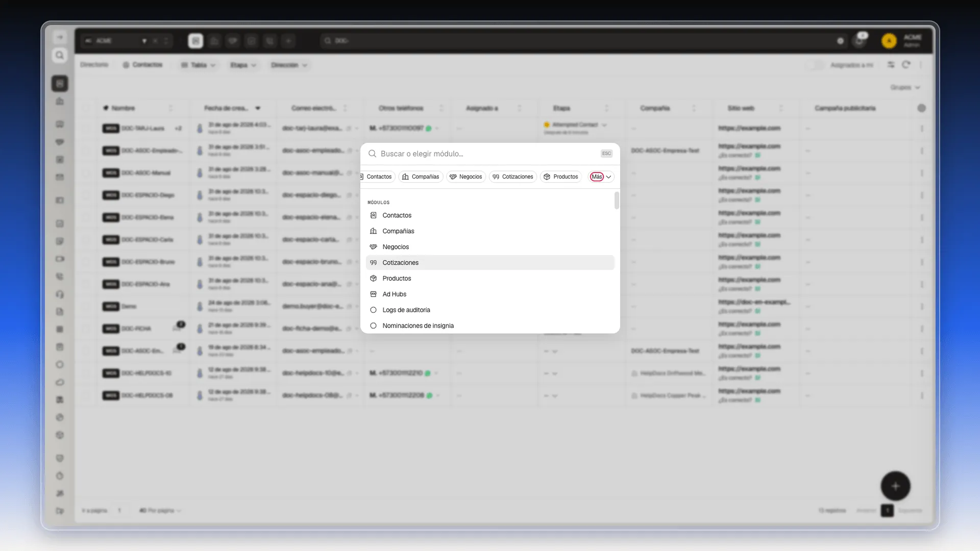The image size is (980, 551).
Task: Open the highlighted Cotizaciones module row
Action: click(x=490, y=263)
